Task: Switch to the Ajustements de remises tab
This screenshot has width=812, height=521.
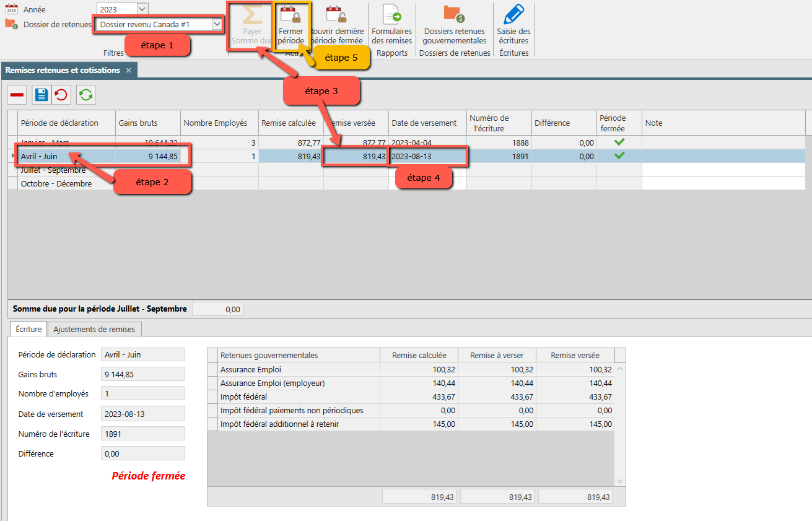Action: (95, 329)
